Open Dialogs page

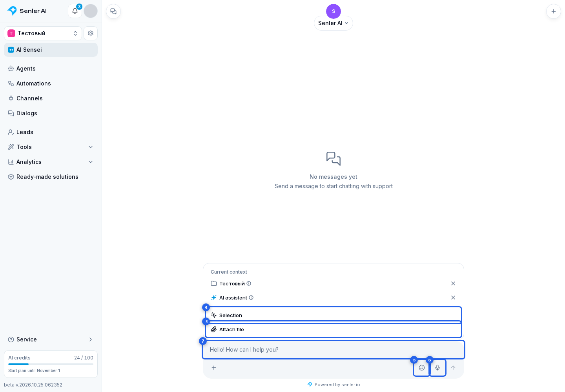(x=51, y=113)
